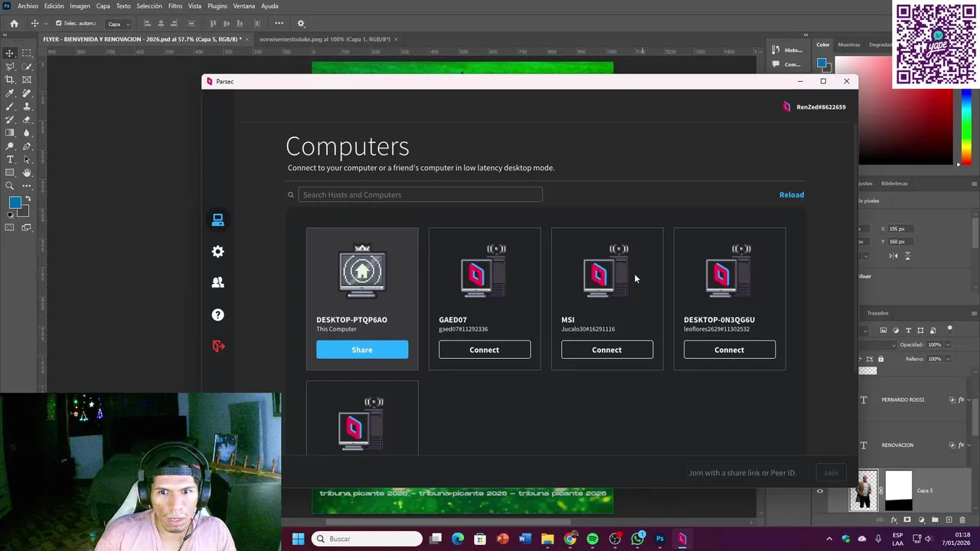
Task: Select the Clone Stamp tool
Action: coord(26,106)
